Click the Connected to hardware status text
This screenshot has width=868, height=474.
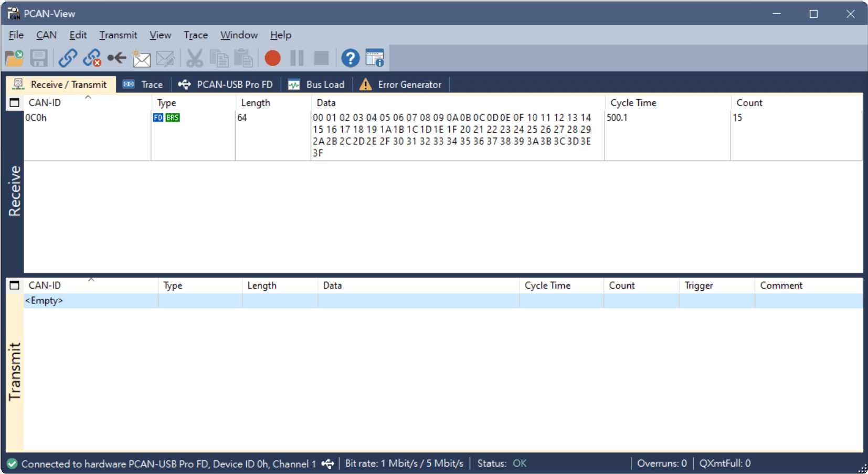click(x=168, y=464)
